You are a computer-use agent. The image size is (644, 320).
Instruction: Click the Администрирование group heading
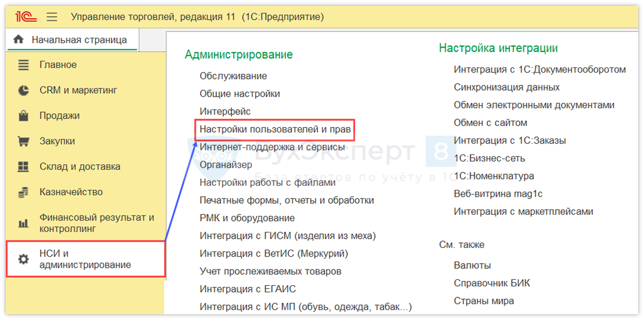(x=238, y=55)
